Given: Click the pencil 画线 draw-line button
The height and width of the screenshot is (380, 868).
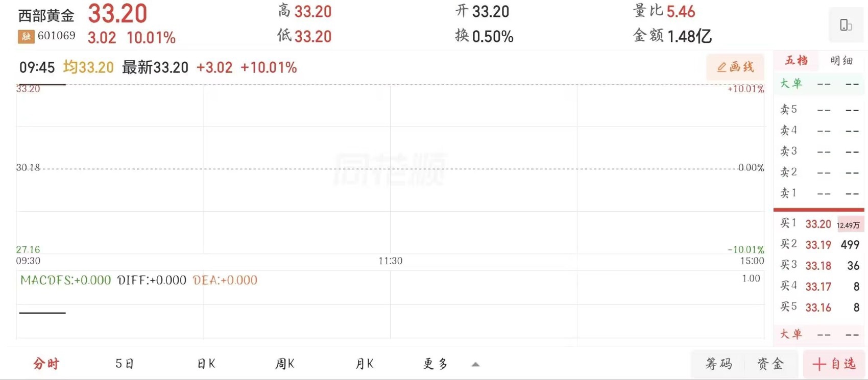Looking at the screenshot, I should click(735, 67).
